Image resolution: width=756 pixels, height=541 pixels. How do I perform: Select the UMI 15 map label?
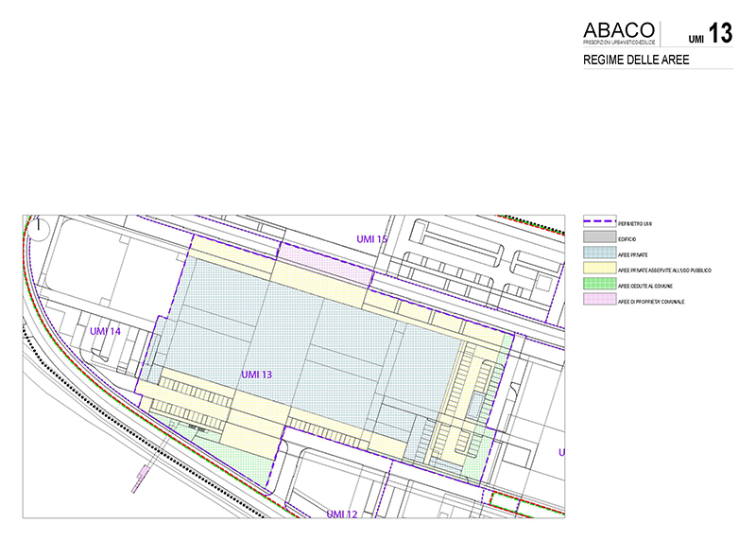pyautogui.click(x=371, y=239)
